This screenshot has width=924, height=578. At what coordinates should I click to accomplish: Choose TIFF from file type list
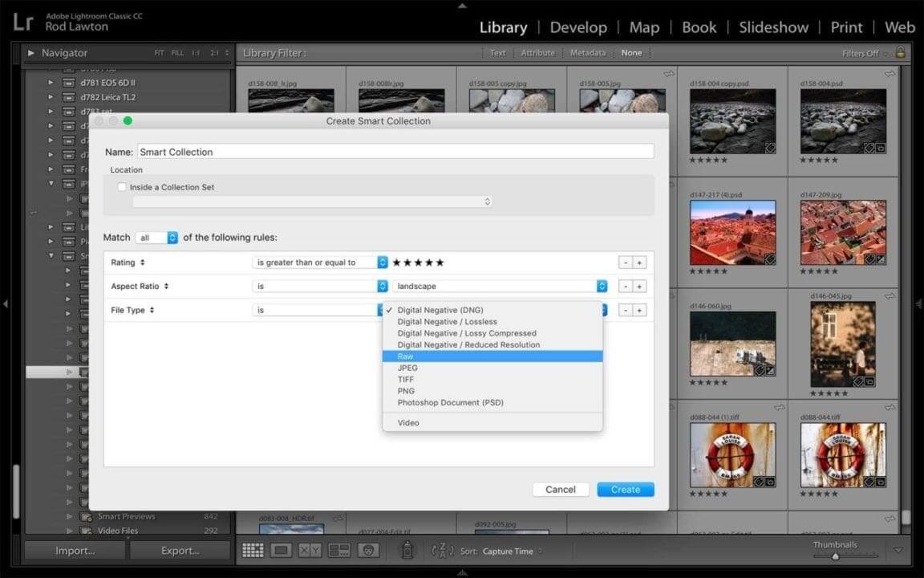point(492,379)
